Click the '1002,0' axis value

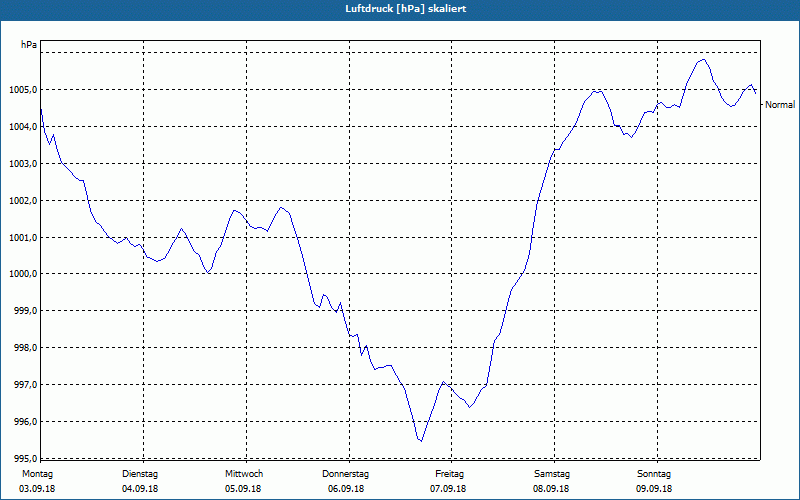[23, 201]
